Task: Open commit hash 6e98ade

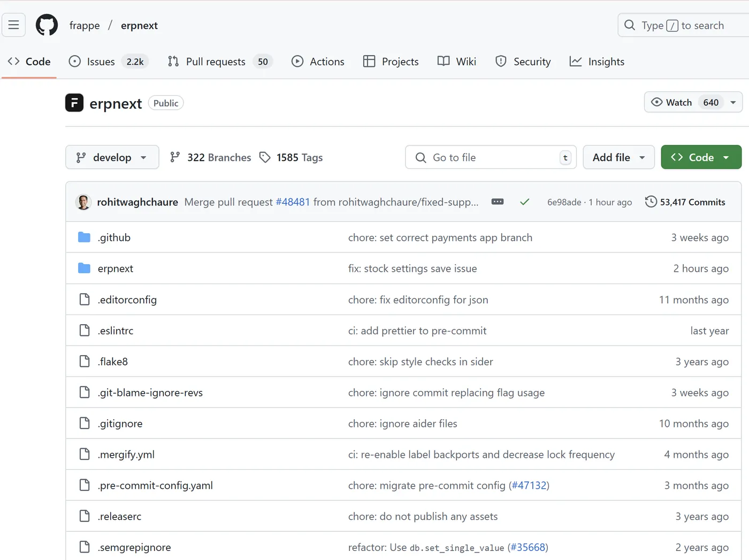Action: pyautogui.click(x=564, y=202)
